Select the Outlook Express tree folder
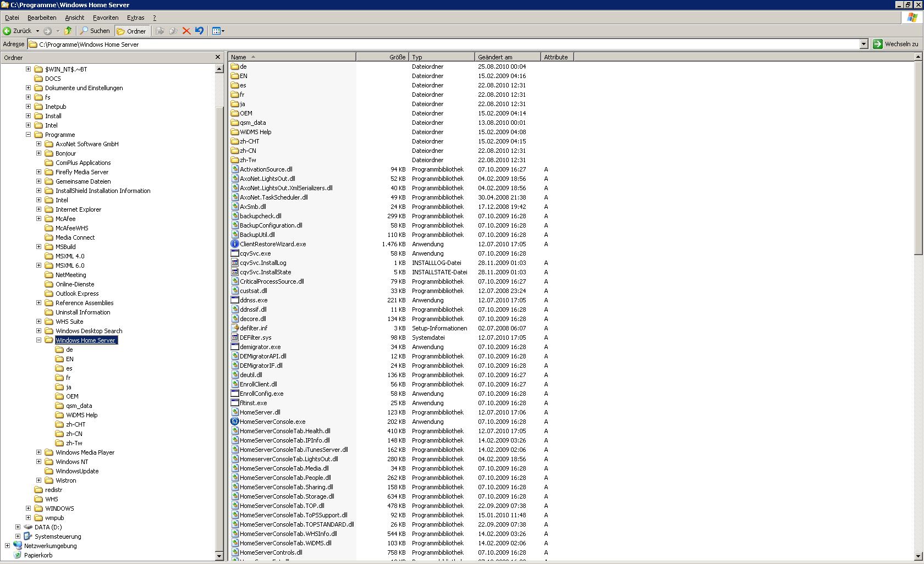The height and width of the screenshot is (564, 924). [77, 294]
